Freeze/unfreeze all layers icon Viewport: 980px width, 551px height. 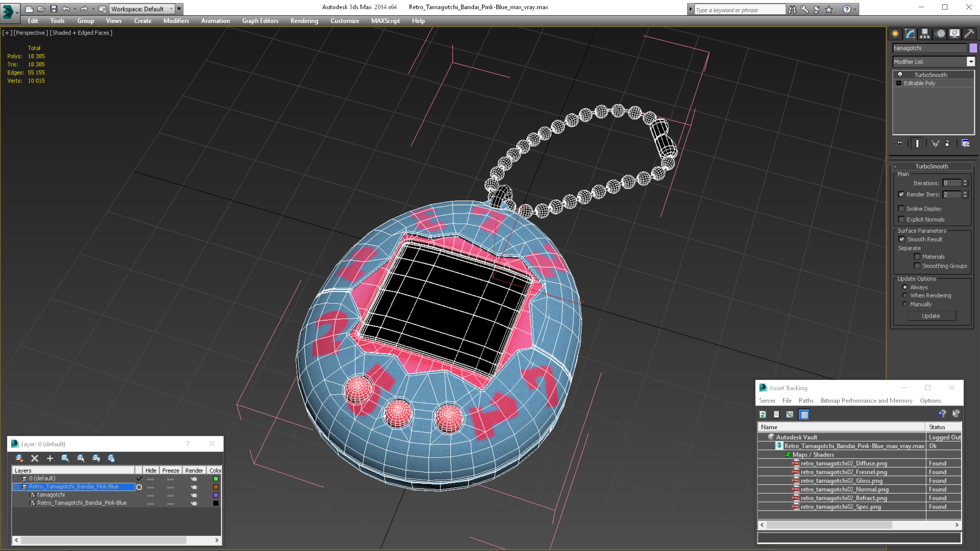111,458
